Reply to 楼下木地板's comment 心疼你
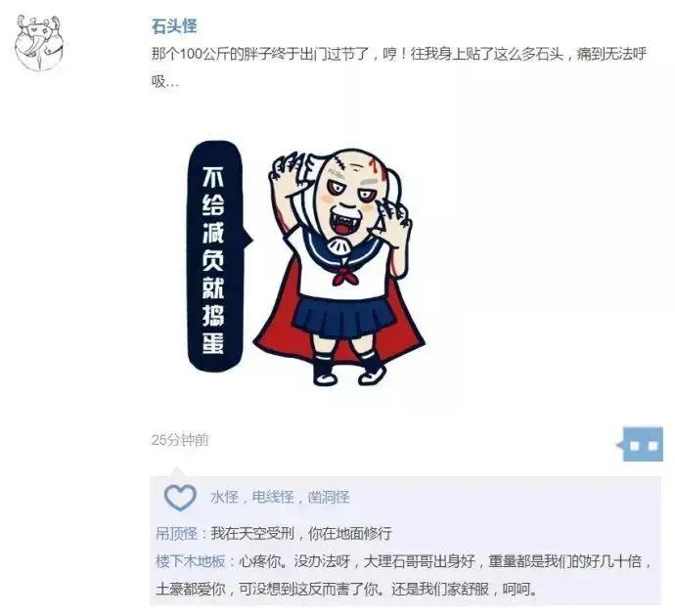 pos(403,575)
